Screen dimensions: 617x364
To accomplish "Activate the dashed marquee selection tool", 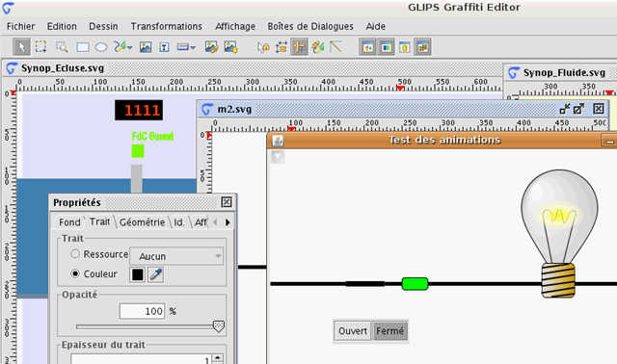I will [x=40, y=47].
